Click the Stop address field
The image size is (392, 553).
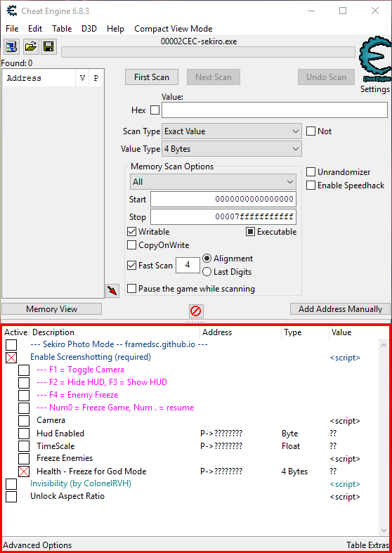223,217
